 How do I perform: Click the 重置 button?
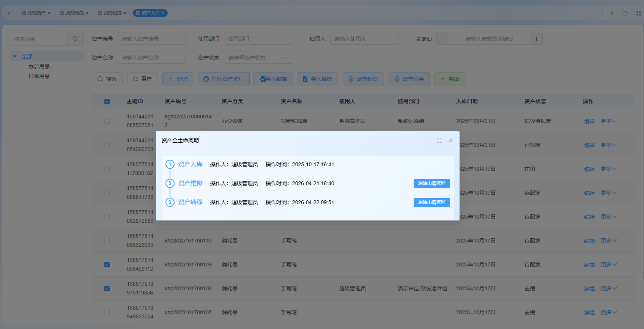tap(142, 79)
